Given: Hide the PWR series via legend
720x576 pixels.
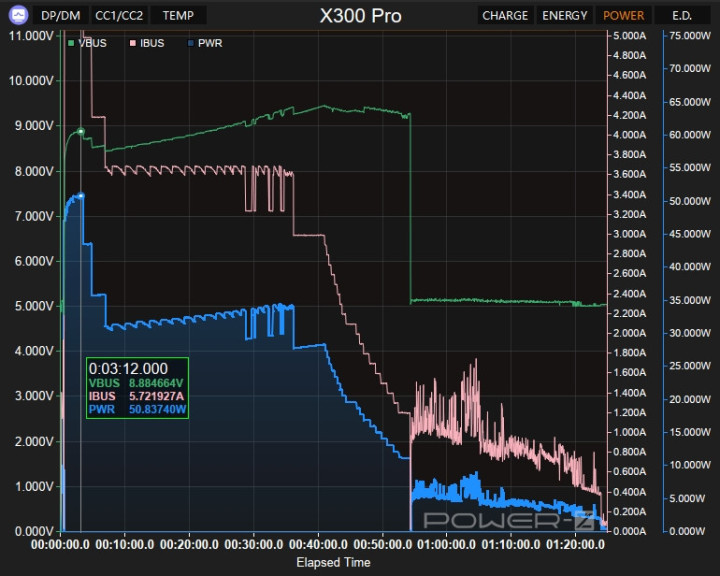Looking at the screenshot, I should [209, 43].
